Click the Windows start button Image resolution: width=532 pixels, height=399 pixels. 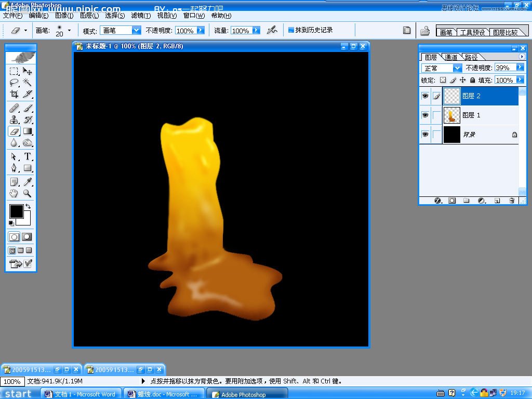[18, 394]
